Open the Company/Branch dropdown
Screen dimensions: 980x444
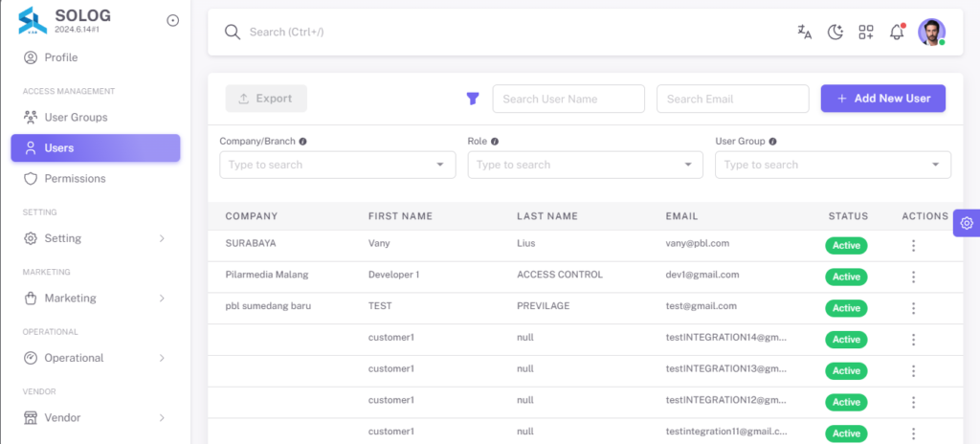tap(338, 165)
